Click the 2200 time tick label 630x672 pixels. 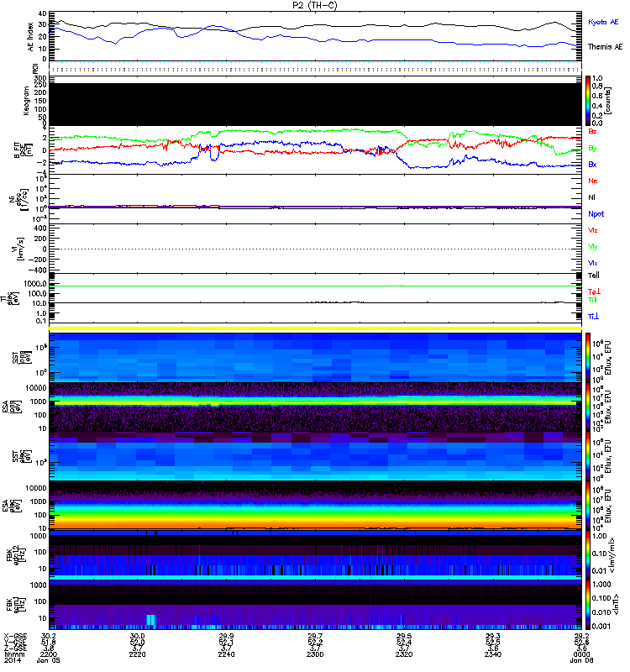[x=49, y=654]
